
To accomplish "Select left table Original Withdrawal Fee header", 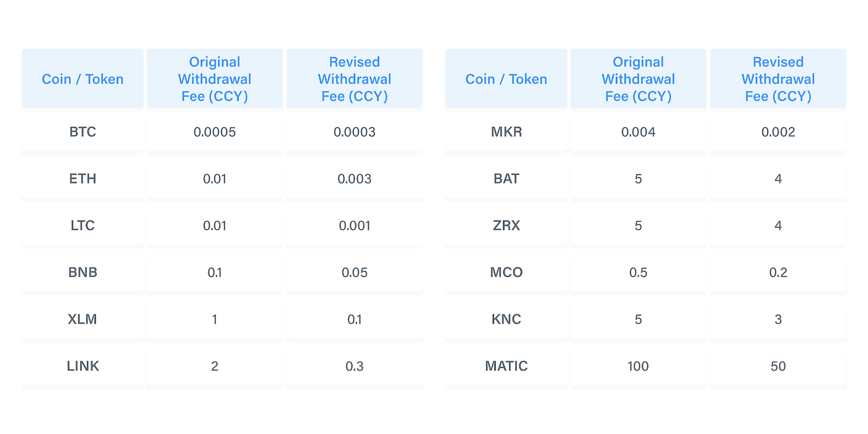I will [215, 79].
